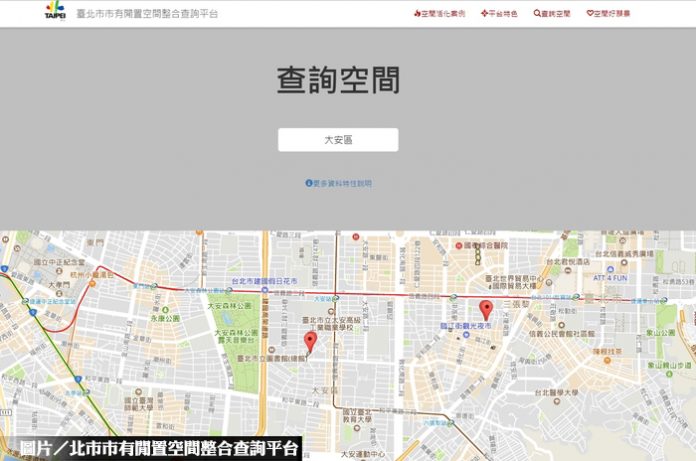Click the 六張犁 metro station icon
Image resolution: width=696 pixels, height=461 pixels.
pos(450,423)
